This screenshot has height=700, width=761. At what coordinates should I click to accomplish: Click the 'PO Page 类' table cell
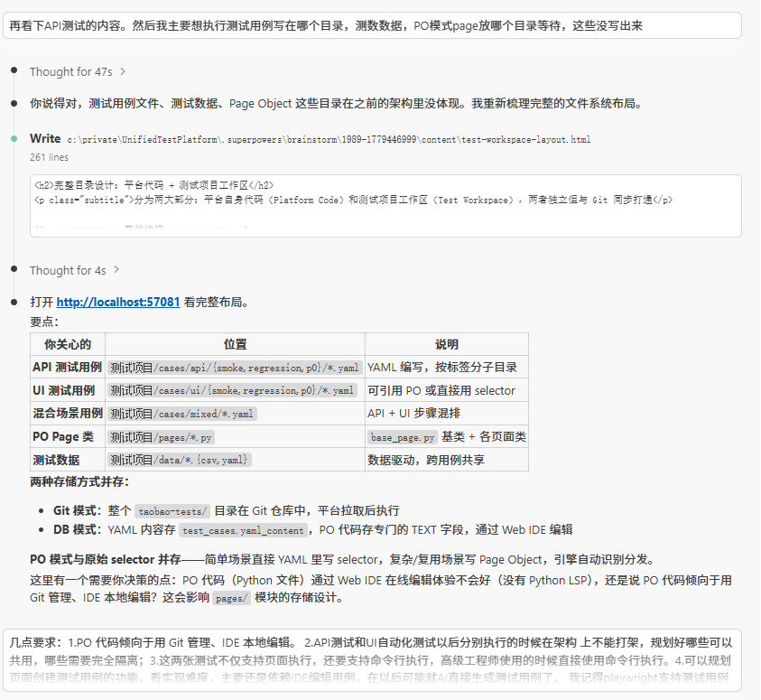point(68,437)
